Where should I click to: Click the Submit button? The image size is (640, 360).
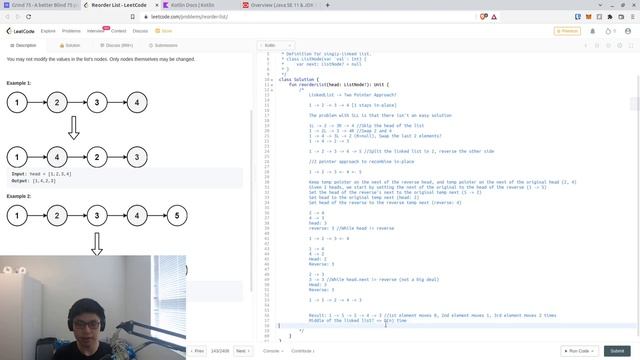[617, 351]
